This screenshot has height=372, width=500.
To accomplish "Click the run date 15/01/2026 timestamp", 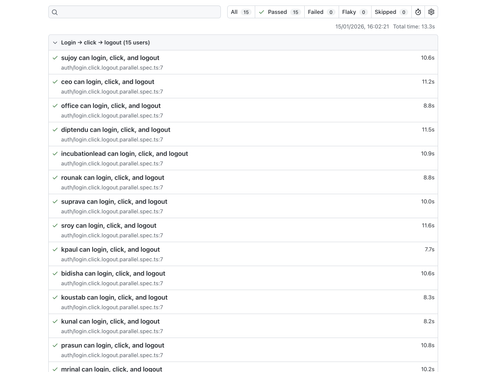I will pos(362,27).
